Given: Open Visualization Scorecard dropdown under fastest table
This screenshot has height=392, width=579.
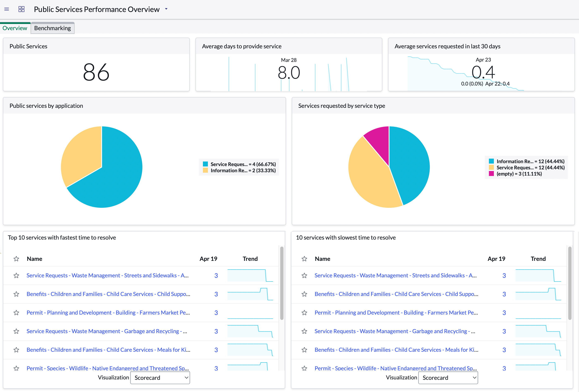Looking at the screenshot, I should [x=160, y=378].
